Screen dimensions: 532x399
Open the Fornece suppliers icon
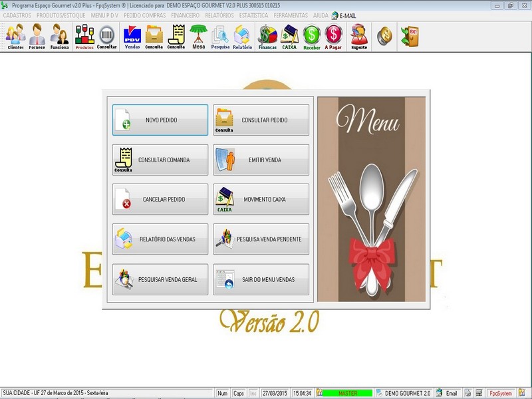37,37
